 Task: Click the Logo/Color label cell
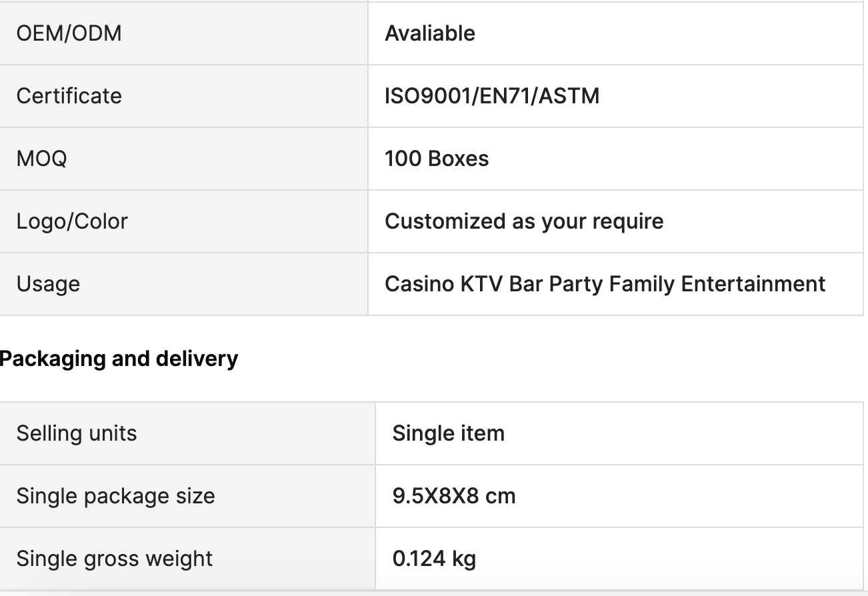click(x=72, y=221)
